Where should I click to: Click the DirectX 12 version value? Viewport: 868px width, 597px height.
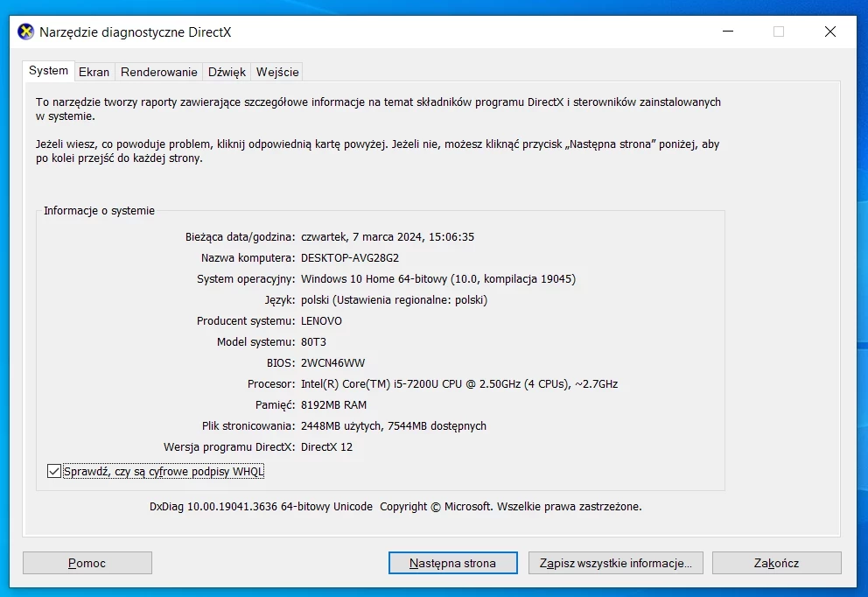tap(326, 447)
